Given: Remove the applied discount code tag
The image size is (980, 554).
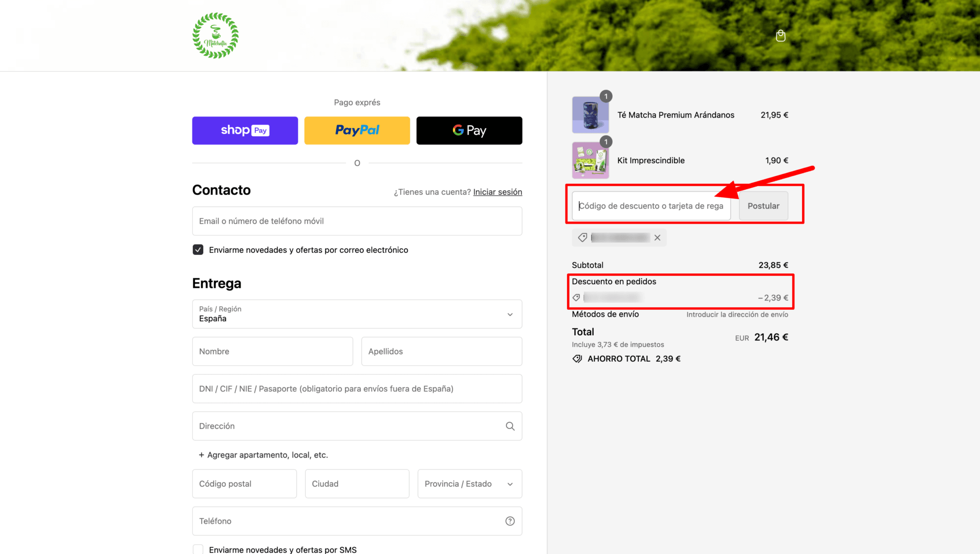Looking at the screenshot, I should point(657,238).
